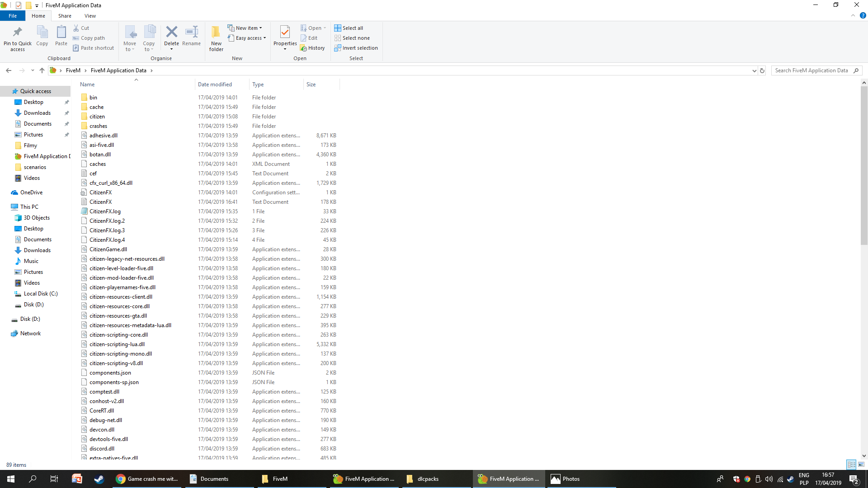The image size is (868, 488).
Task: Switch to the Share ribbon tab
Action: coord(65,16)
